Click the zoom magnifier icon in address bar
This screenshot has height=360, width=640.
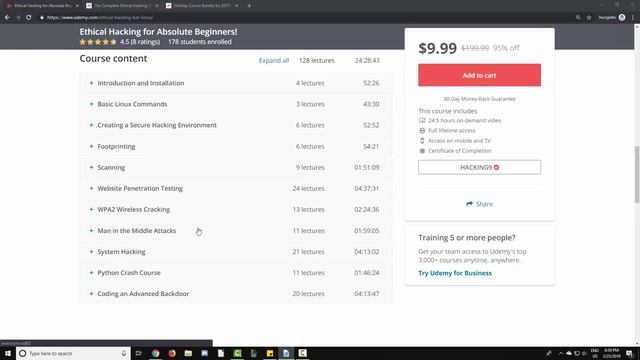click(578, 18)
